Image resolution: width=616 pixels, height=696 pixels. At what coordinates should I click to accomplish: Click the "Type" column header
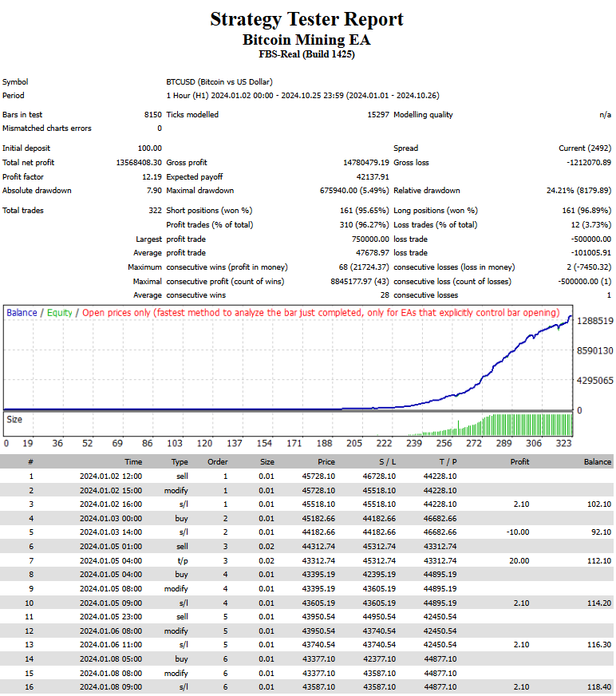tap(180, 461)
